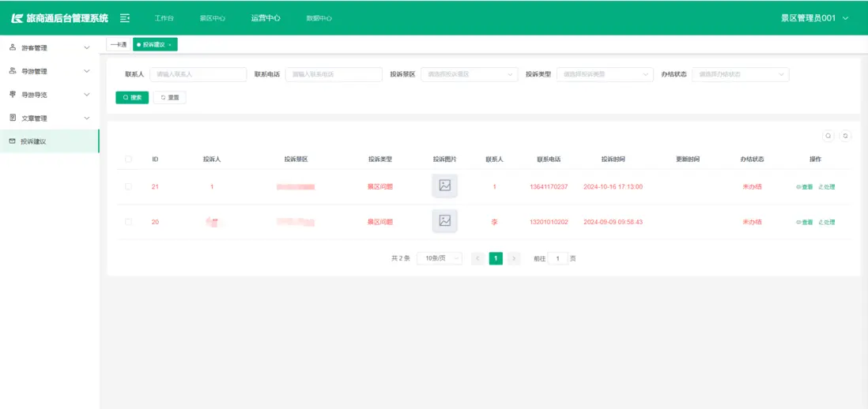
Task: Click the 文章管理 document icon
Action: tap(13, 118)
